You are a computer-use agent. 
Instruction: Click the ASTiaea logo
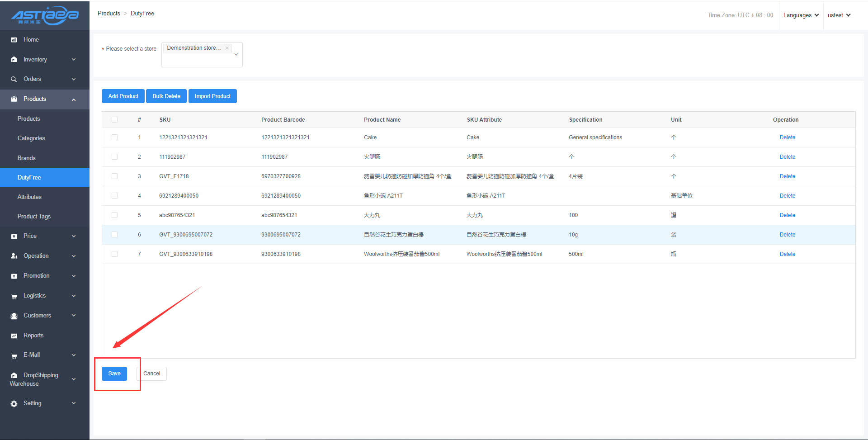45,15
